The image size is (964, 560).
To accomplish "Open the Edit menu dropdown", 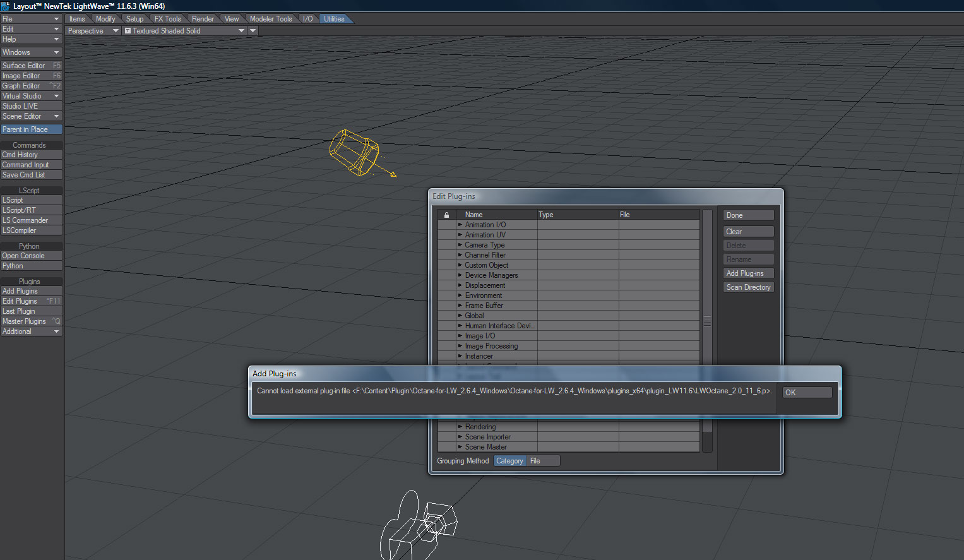I will coord(31,29).
